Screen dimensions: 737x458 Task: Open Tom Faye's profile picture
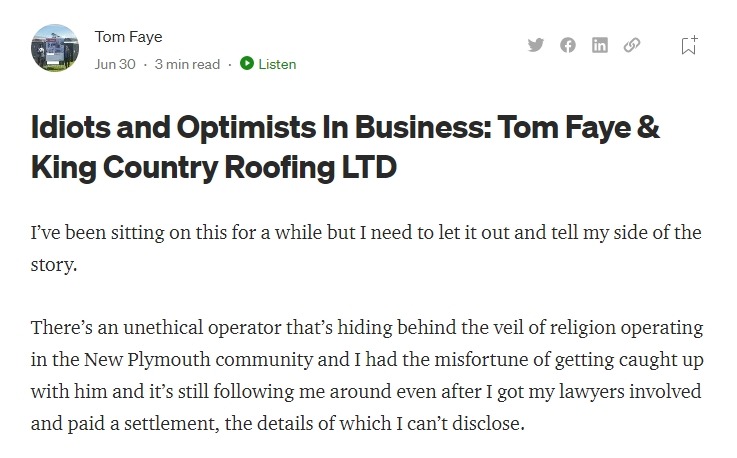[55, 48]
